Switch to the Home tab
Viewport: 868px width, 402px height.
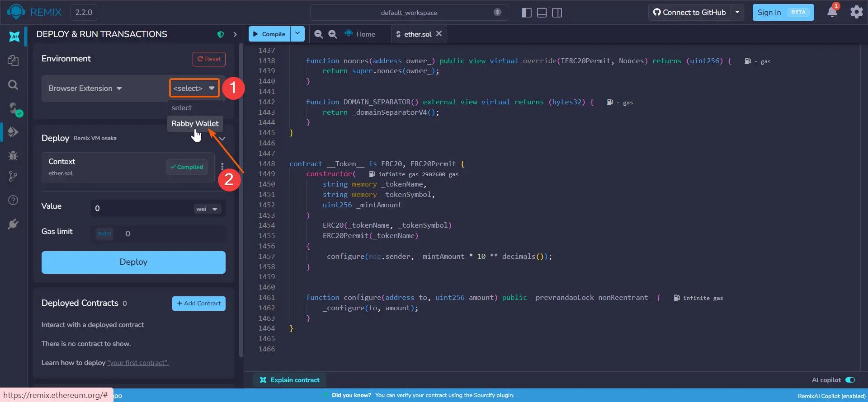360,34
